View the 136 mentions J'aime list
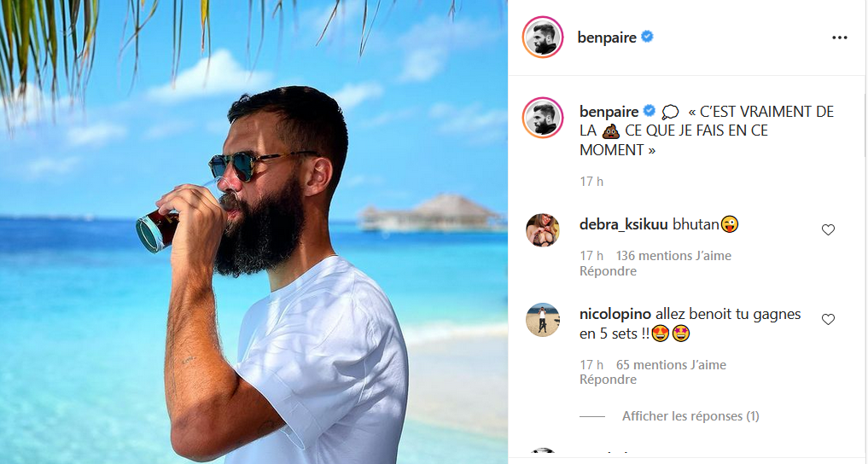This screenshot has width=868, height=464. [673, 256]
